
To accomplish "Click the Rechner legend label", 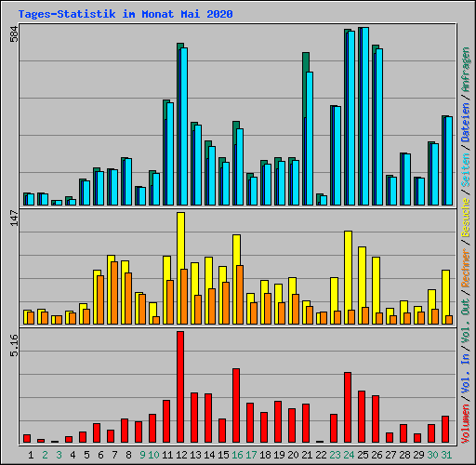I will click(466, 268).
